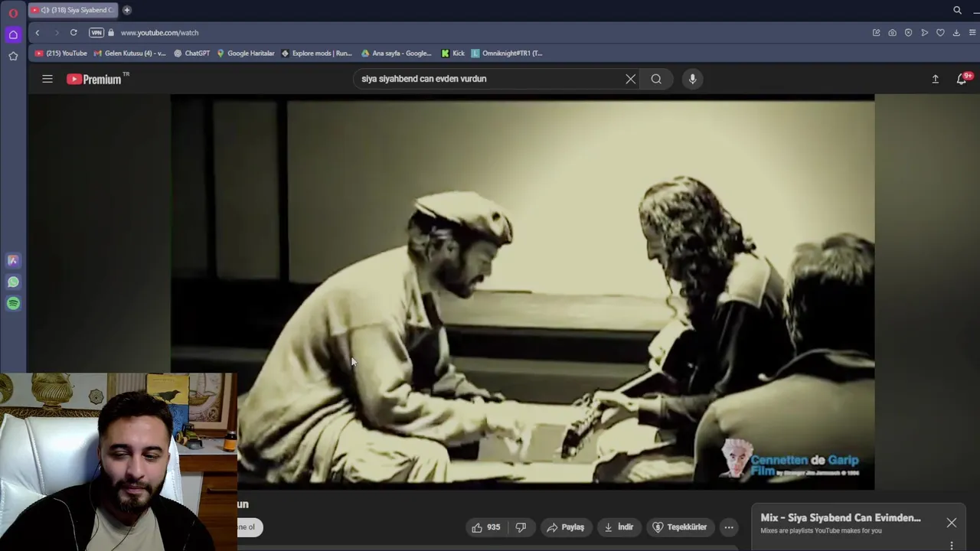980x551 pixels.
Task: Open the ChatGPT bookmark
Action: (192, 54)
